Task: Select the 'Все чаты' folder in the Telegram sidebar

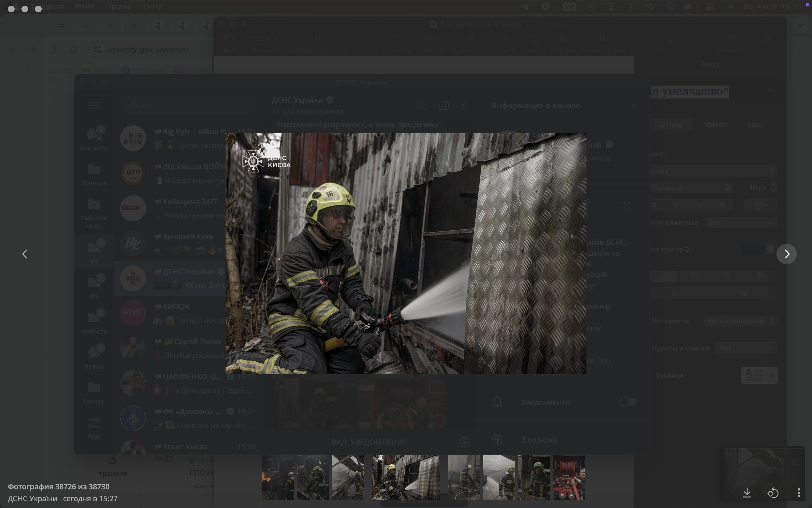Action: pyautogui.click(x=94, y=138)
